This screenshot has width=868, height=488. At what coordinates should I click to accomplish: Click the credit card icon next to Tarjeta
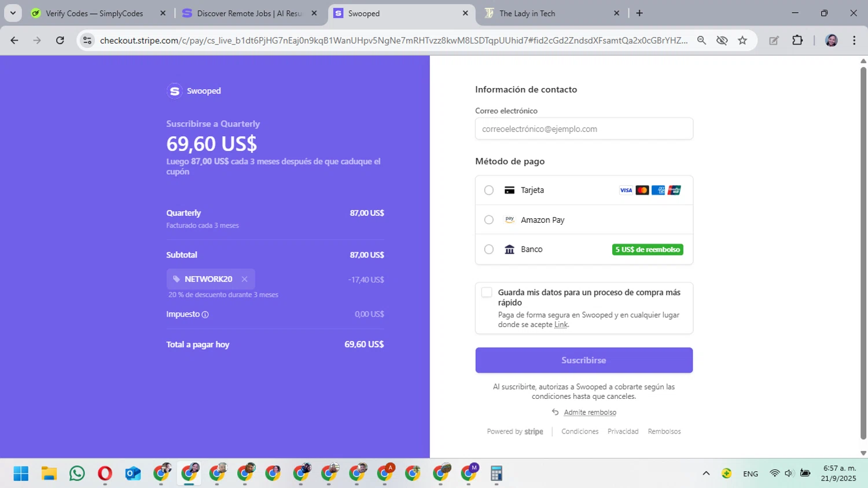pyautogui.click(x=509, y=190)
